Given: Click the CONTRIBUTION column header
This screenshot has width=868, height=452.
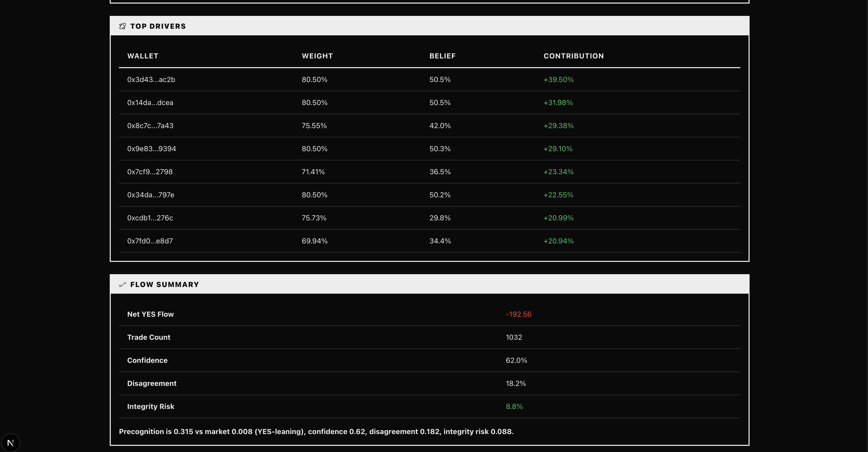Looking at the screenshot, I should (x=573, y=56).
